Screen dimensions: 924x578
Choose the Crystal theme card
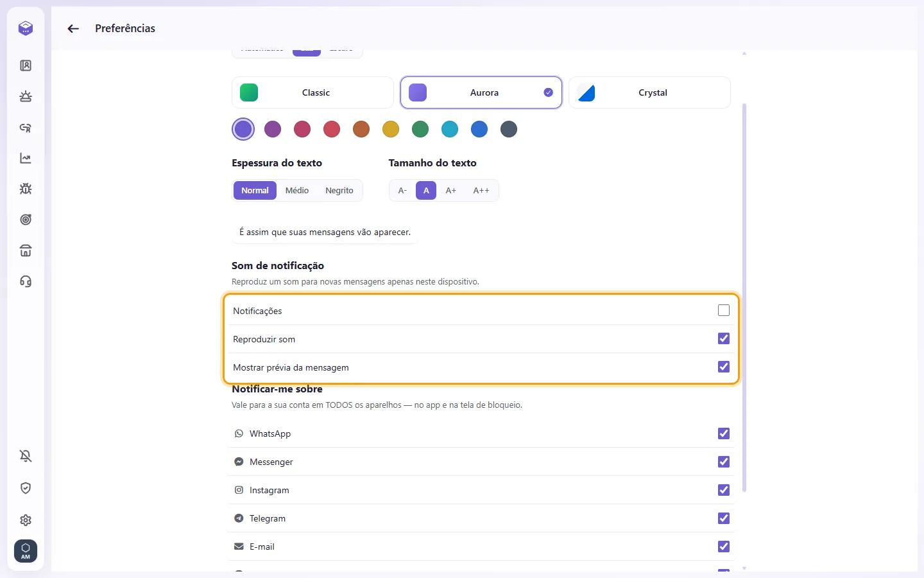coord(649,92)
